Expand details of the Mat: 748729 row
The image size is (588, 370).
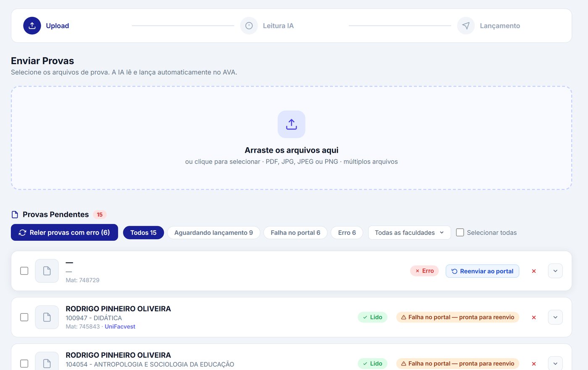[x=555, y=271]
